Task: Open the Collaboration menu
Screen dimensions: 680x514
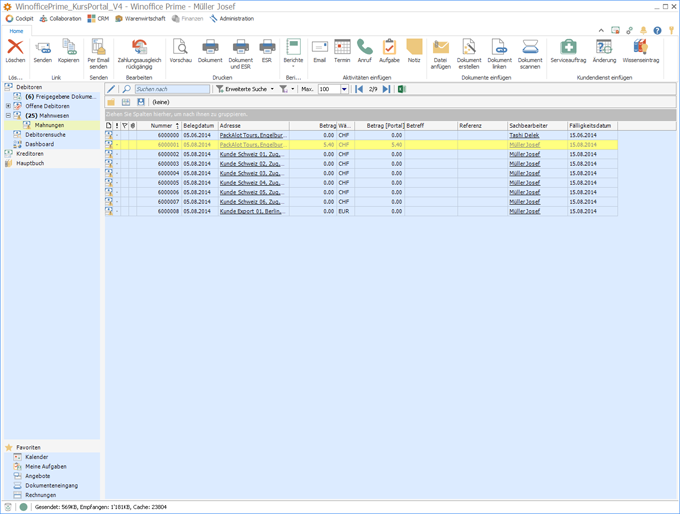Action: pyautogui.click(x=60, y=19)
